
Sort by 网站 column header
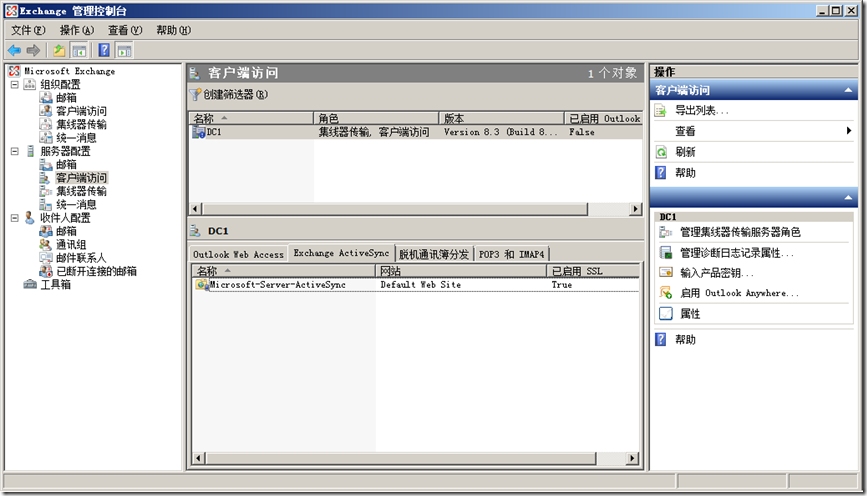[461, 271]
